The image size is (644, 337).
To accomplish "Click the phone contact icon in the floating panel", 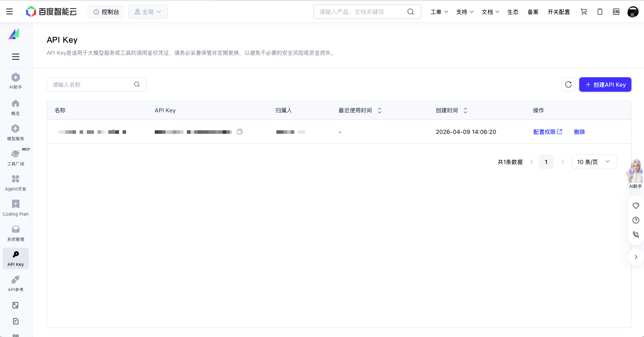I will click(635, 234).
